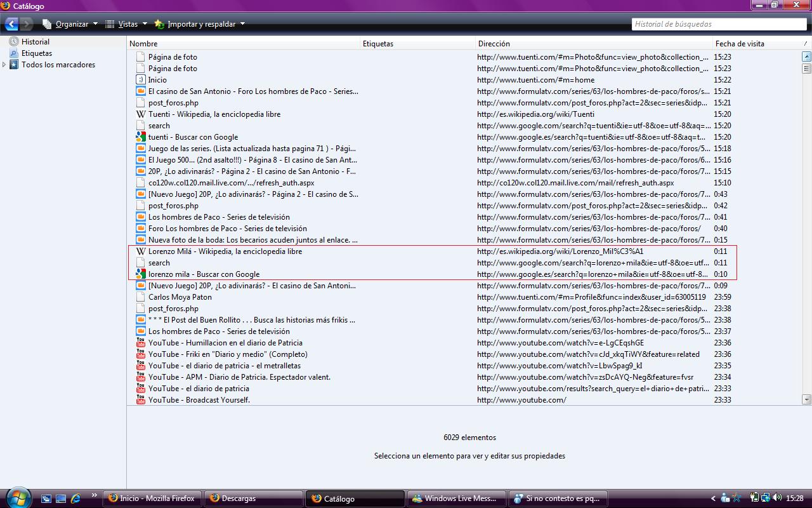Click Wikipedia icon of Lorenzo Milá entry
This screenshot has height=508, width=812.
[141, 251]
